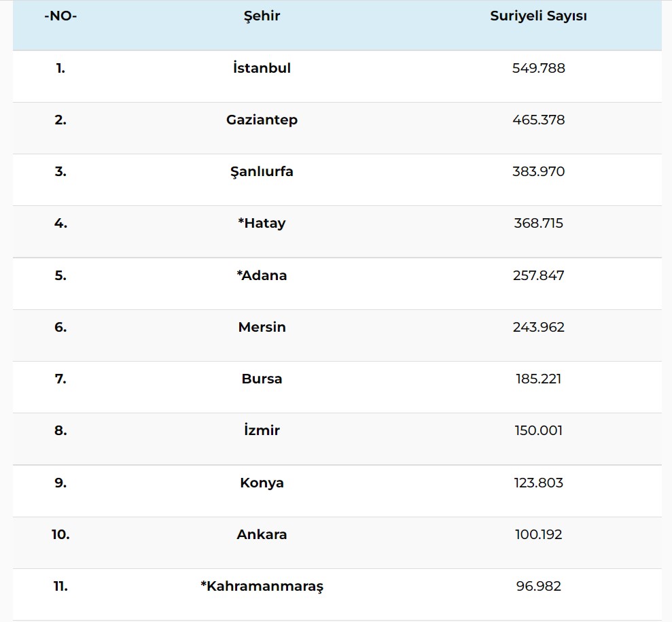This screenshot has width=672, height=622.
Task: Select the Konya row name
Action: (x=262, y=483)
